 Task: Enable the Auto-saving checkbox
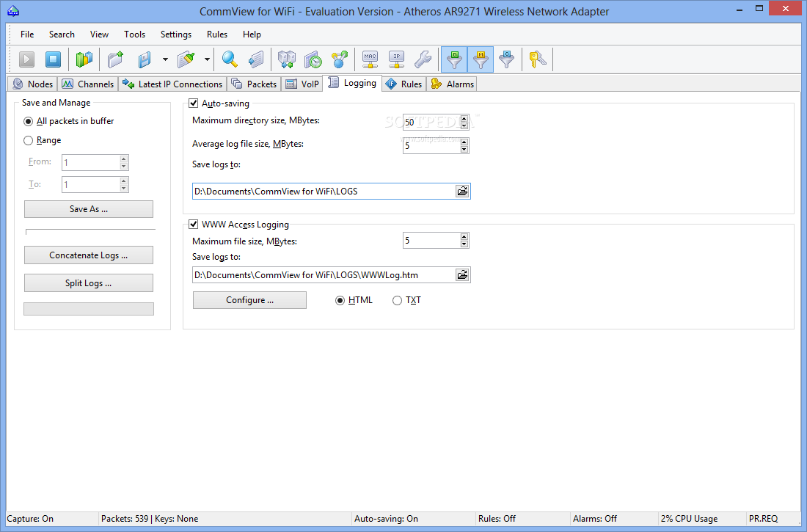click(x=194, y=103)
